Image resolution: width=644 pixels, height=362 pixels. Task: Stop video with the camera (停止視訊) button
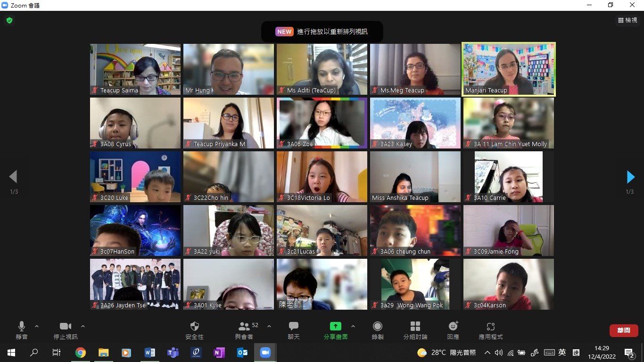tap(65, 327)
